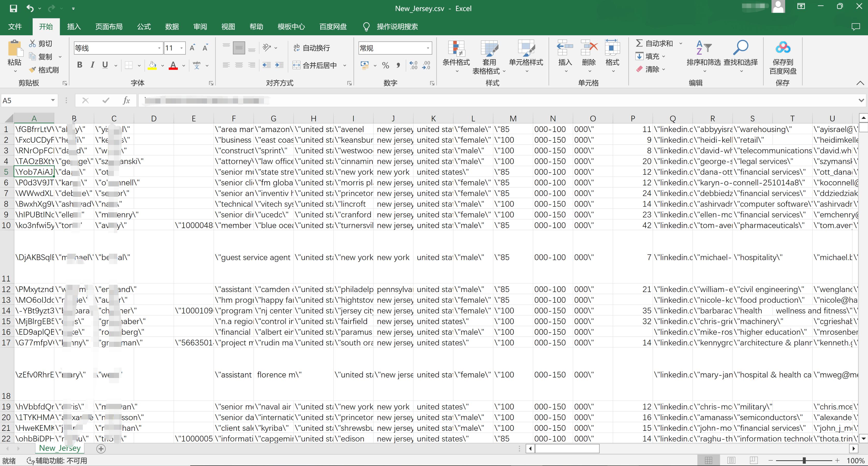Expand the fill color dropdown arrow
Screen dimensions: 868x466
pos(163,65)
